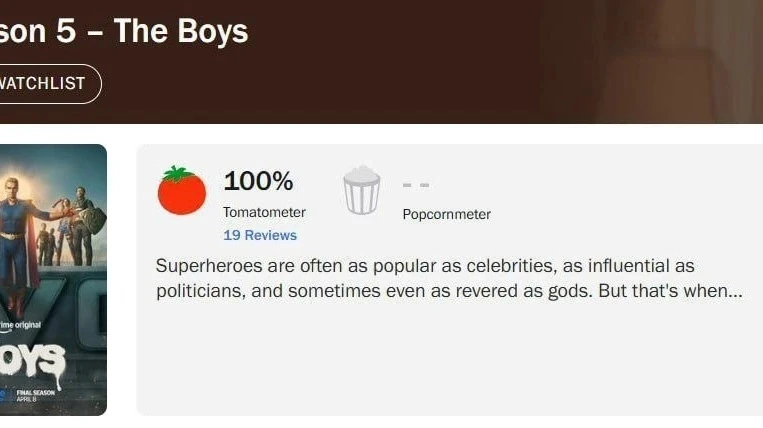Image resolution: width=763 pixels, height=428 pixels.
Task: Click the Prime original logo on poster
Action: [20, 327]
